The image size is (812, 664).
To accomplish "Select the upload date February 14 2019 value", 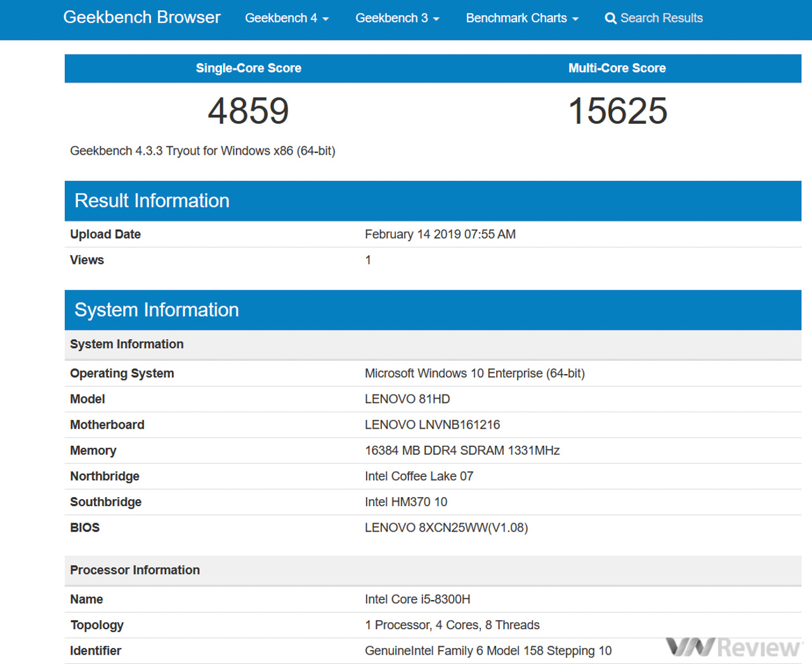I will point(440,234).
